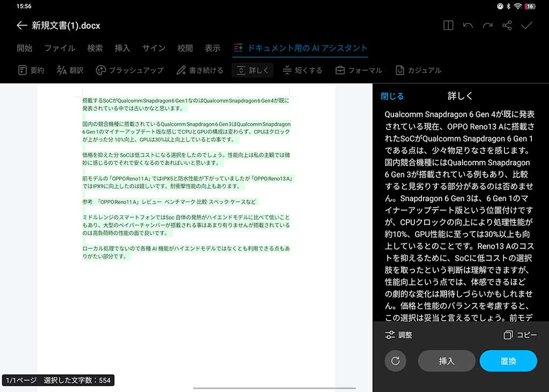Viewport: 549px width, 392px height.
Task: Click the 詳しく panel heading
Action: [x=459, y=96]
